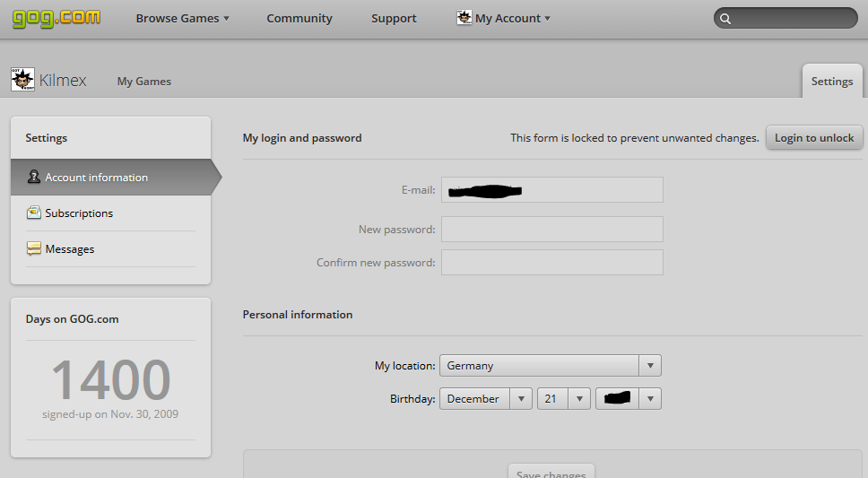
Task: Click the Settings heading in the sidebar
Action: pos(46,138)
